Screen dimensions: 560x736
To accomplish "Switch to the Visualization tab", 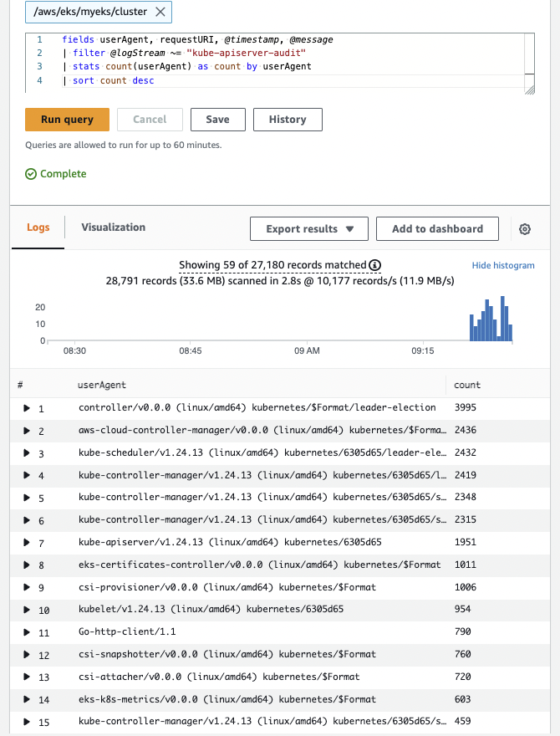I will tap(113, 227).
